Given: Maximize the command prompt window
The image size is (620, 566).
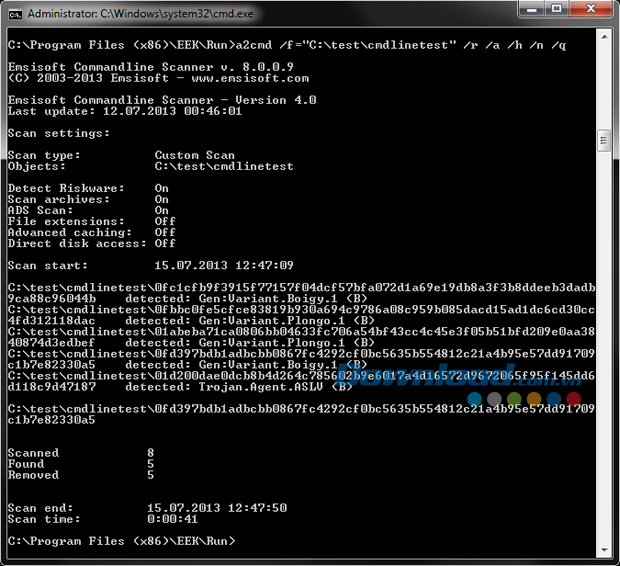Looking at the screenshot, I should click(x=557, y=9).
